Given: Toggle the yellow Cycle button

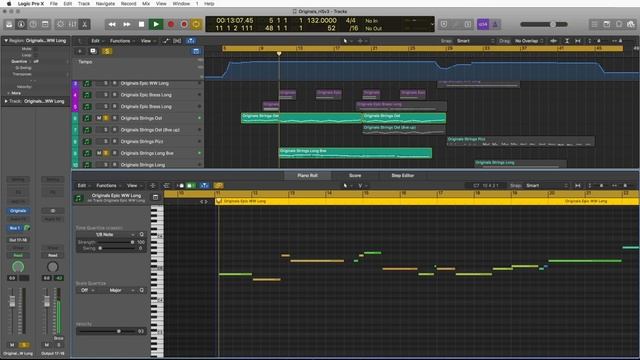Looking at the screenshot, I should 196,24.
